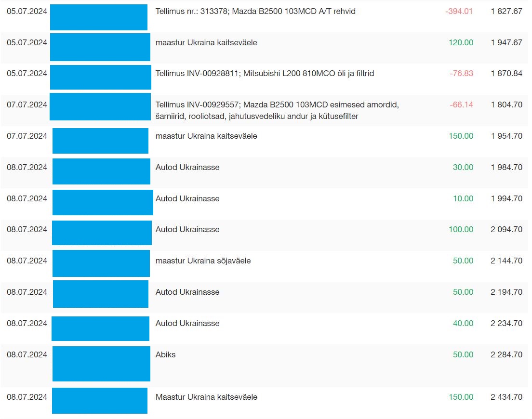532x419 pixels.
Task: Select the 'maastur Ukraina sõjaväele' transaction description
Action: point(203,261)
